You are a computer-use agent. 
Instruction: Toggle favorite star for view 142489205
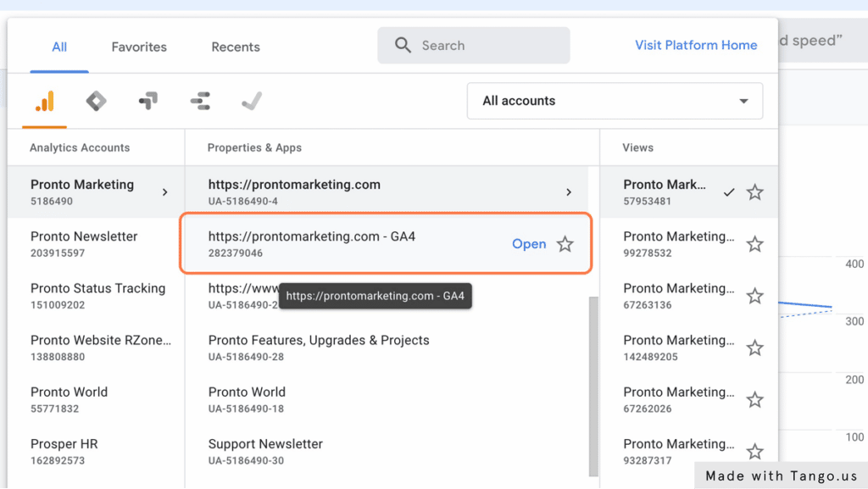point(754,348)
